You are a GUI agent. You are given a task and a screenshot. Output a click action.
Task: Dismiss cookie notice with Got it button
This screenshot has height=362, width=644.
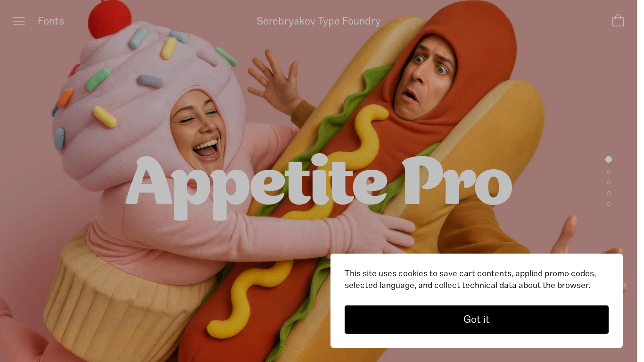pyautogui.click(x=477, y=320)
